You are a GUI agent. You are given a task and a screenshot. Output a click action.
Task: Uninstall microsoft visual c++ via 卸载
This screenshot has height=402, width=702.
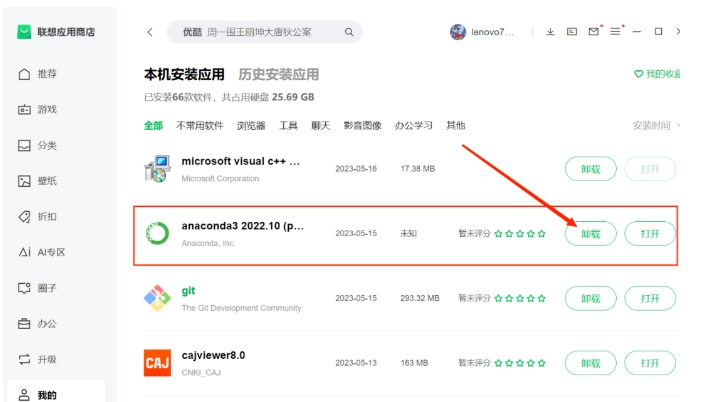pyautogui.click(x=591, y=169)
